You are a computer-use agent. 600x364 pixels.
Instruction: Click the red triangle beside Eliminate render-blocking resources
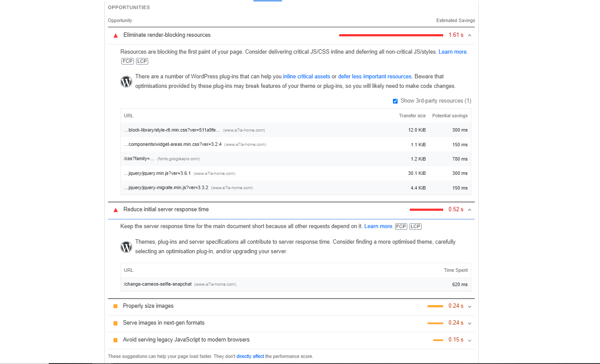(x=116, y=35)
